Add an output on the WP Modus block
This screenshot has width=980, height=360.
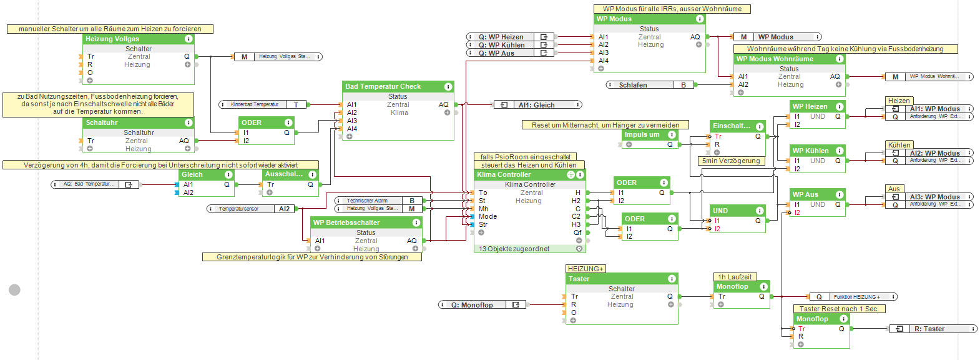(x=698, y=45)
